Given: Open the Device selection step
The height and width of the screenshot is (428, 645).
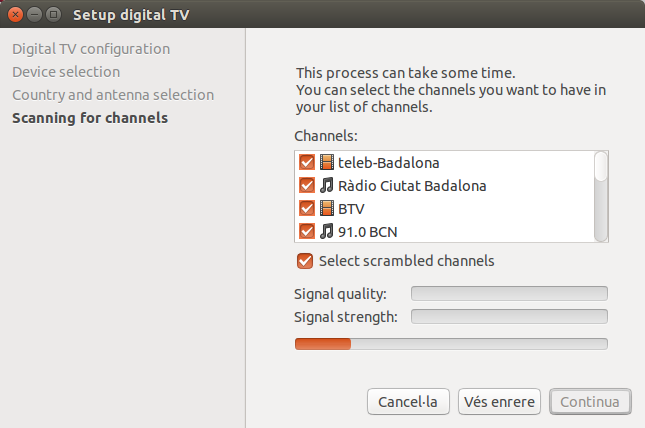Looking at the screenshot, I should [x=66, y=72].
